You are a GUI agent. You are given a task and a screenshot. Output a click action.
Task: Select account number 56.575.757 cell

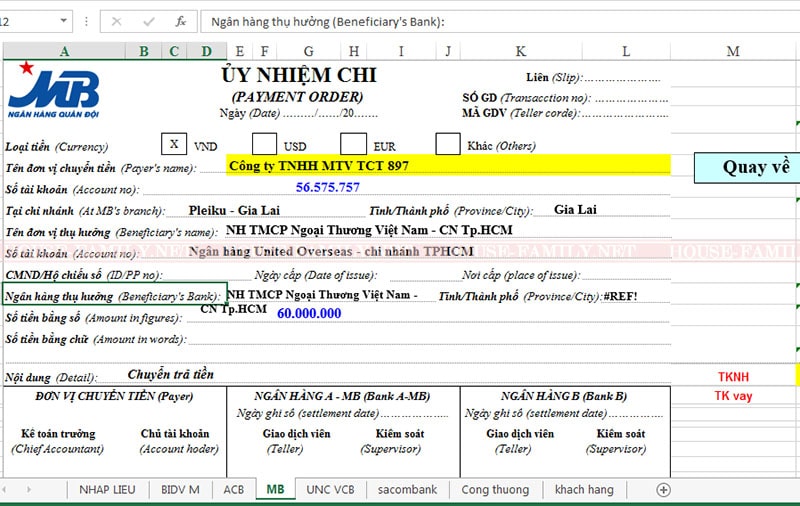(x=328, y=187)
